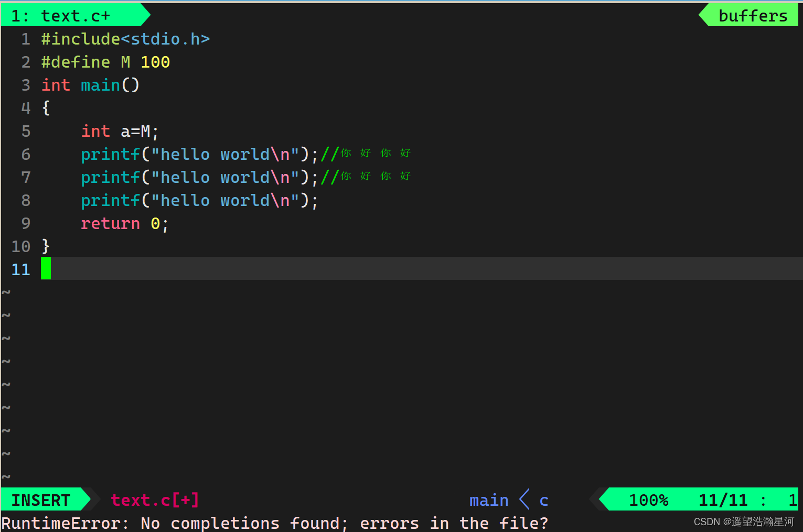The width and height of the screenshot is (803, 532).
Task: Click the return 0; statement
Action: tap(125, 223)
